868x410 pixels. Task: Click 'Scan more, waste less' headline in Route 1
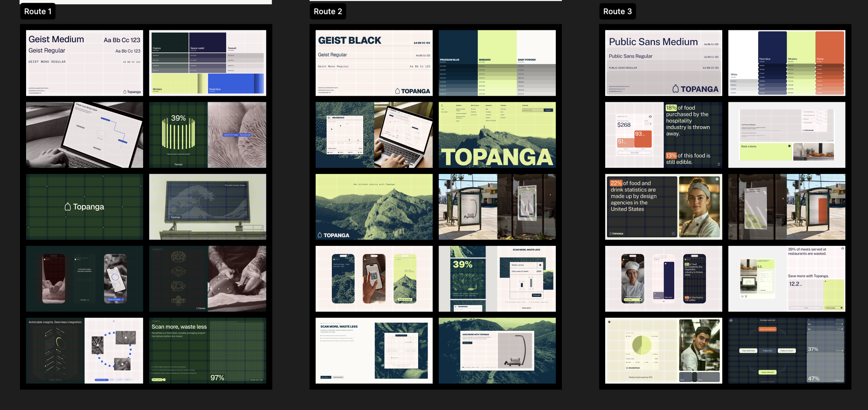(179, 327)
